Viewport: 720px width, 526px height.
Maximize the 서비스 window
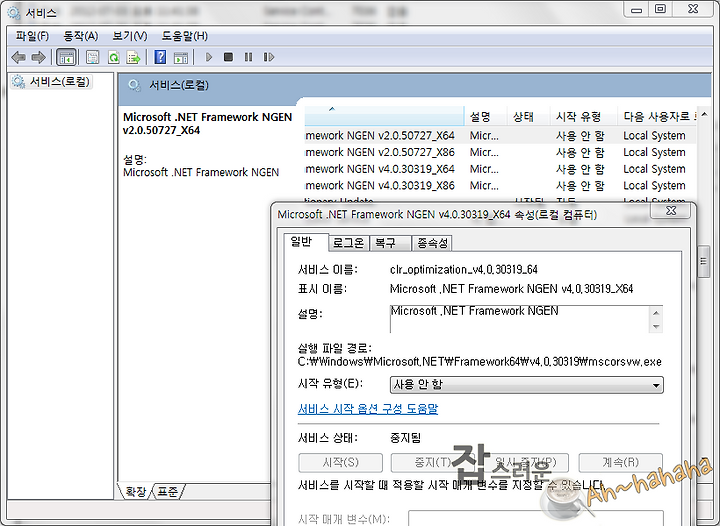click(660, 9)
